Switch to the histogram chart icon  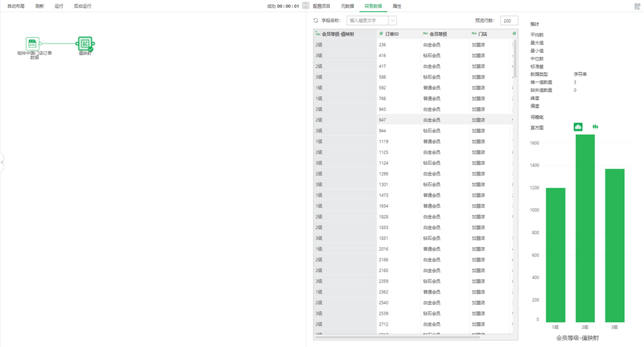pos(578,127)
